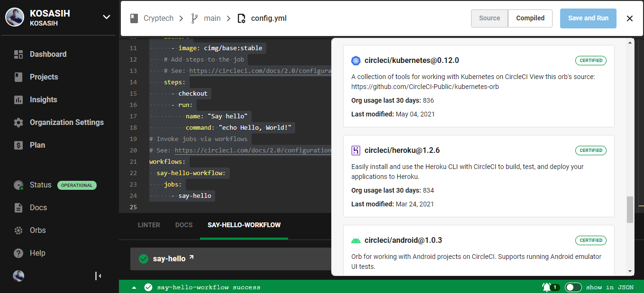Open the Plan menu item
Image resolution: width=644 pixels, height=293 pixels.
pyautogui.click(x=37, y=145)
